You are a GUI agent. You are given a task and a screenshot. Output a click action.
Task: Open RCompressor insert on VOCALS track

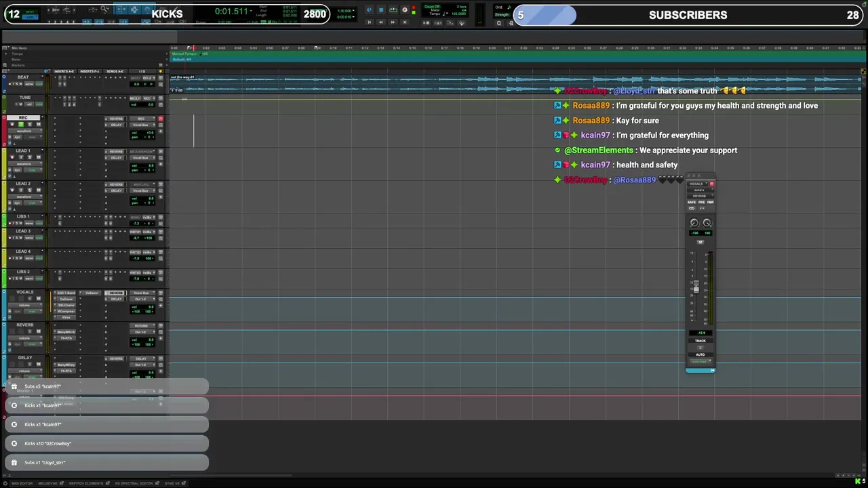tap(65, 311)
